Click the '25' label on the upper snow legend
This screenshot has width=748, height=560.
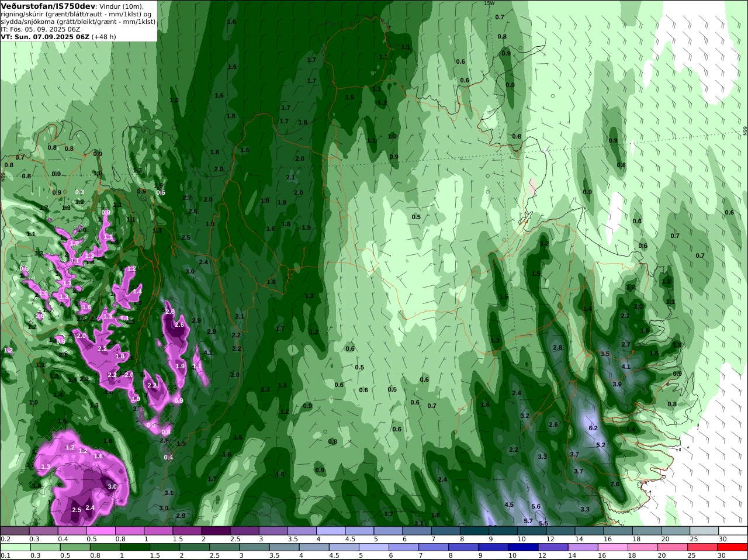[x=692, y=538]
